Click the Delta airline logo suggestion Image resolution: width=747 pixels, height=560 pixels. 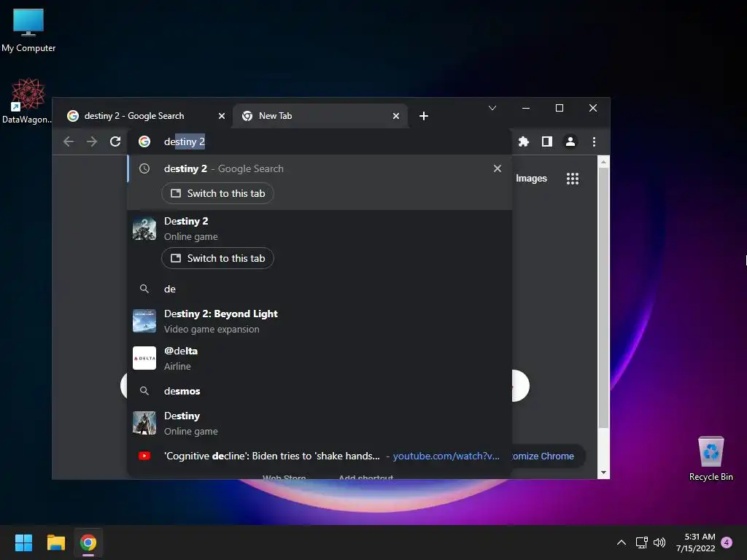pos(144,357)
